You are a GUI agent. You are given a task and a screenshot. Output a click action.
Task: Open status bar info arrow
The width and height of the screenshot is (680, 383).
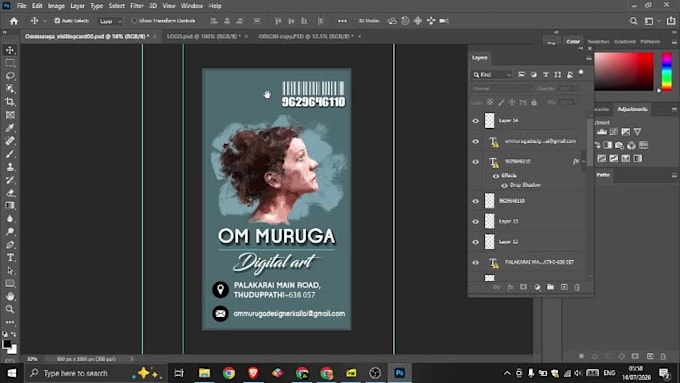[132, 359]
